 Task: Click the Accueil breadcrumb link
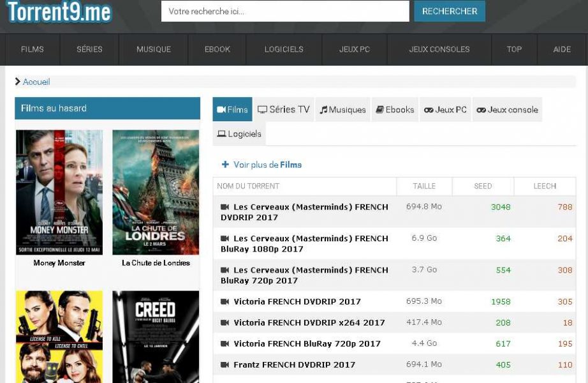click(x=36, y=82)
